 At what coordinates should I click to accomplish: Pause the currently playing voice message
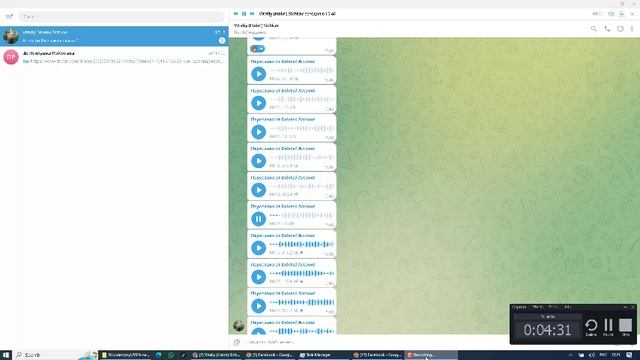coord(258,219)
